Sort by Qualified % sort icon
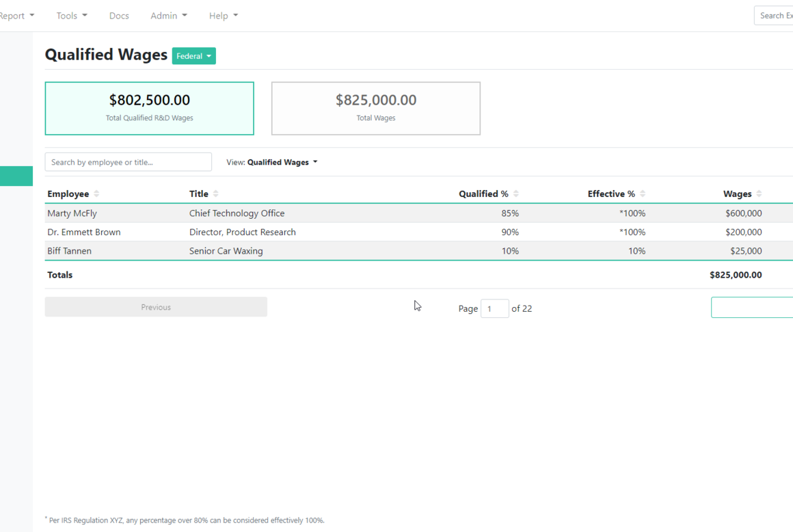 [516, 194]
